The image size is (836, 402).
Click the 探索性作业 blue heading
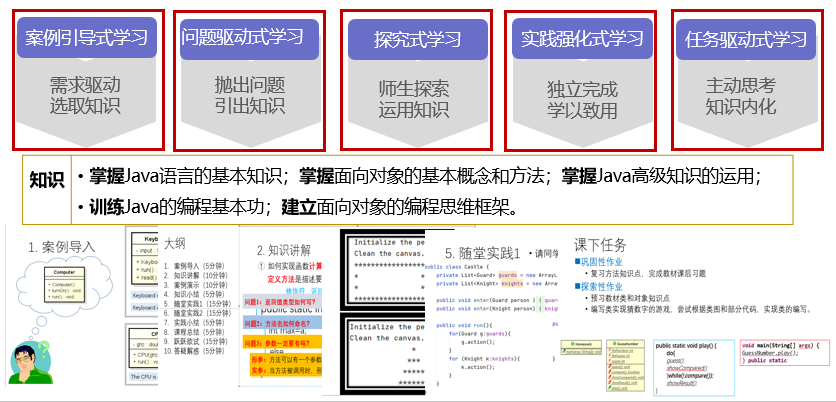[598, 287]
